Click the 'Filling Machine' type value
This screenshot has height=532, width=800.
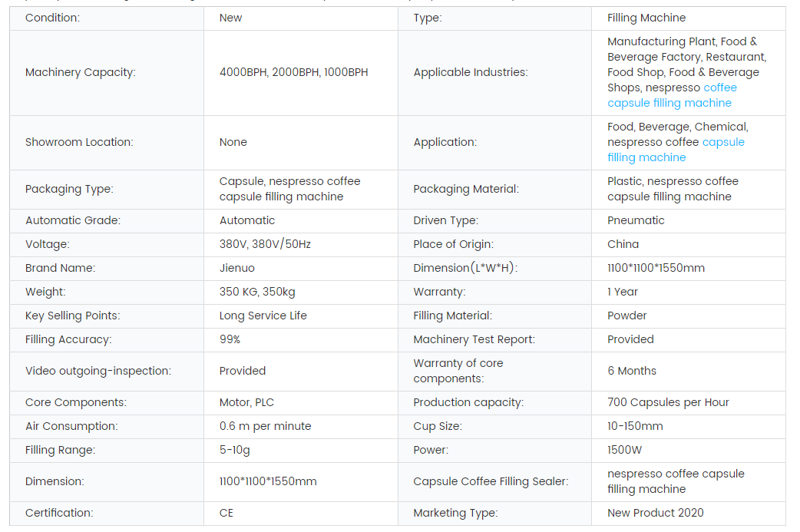(646, 18)
